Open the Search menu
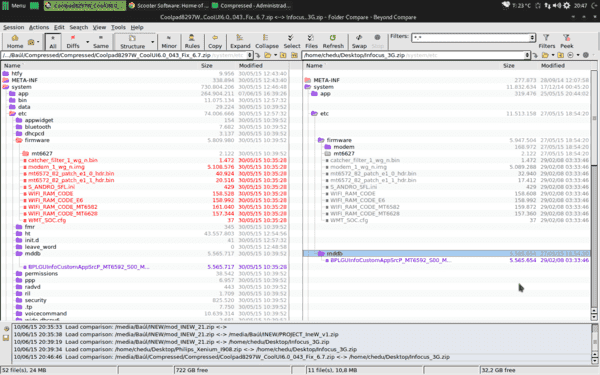The width and height of the screenshot is (600, 375). 78,28
